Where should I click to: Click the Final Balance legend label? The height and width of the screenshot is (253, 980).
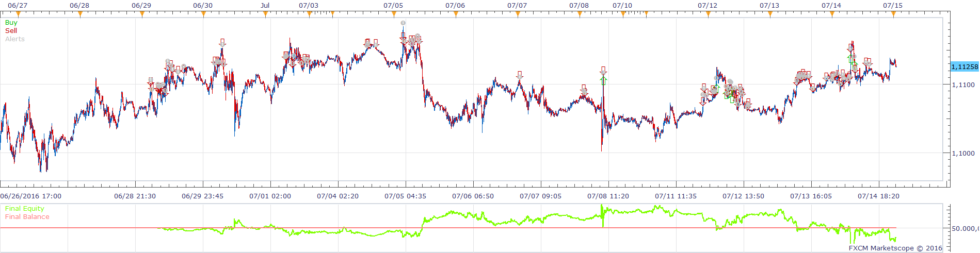point(27,217)
